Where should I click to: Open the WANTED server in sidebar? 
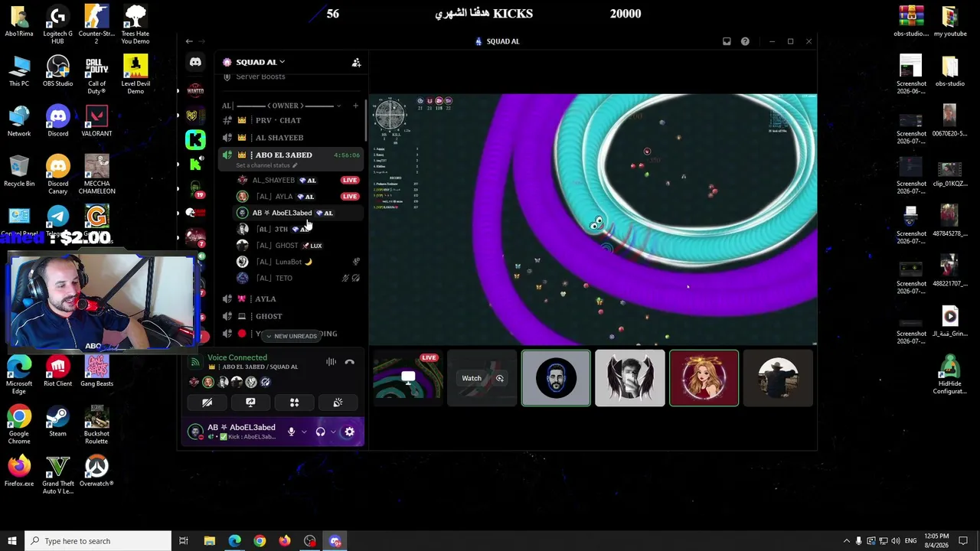tap(195, 90)
